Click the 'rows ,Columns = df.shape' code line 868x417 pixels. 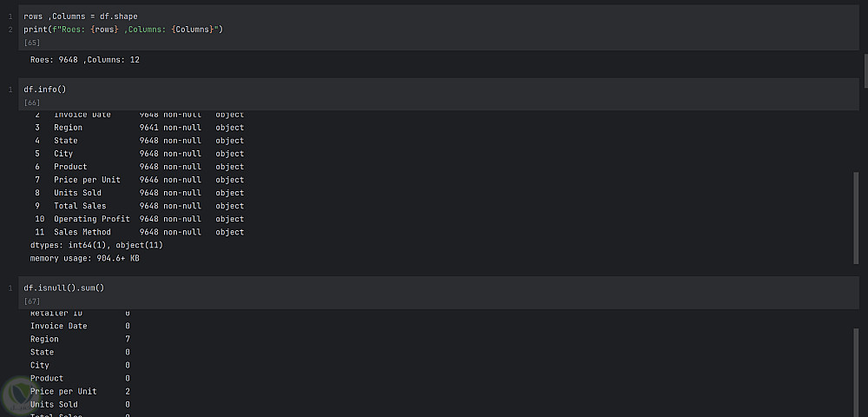tap(81, 17)
